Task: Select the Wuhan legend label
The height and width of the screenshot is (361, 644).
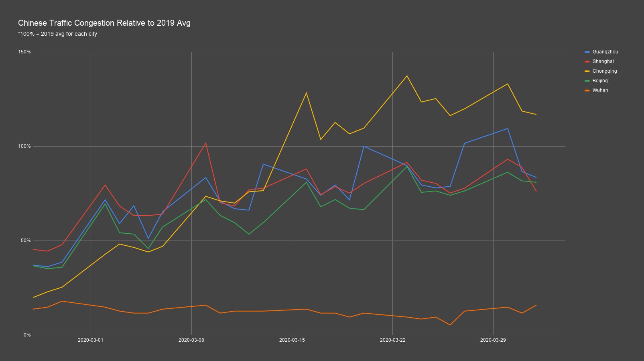Action: pos(600,90)
